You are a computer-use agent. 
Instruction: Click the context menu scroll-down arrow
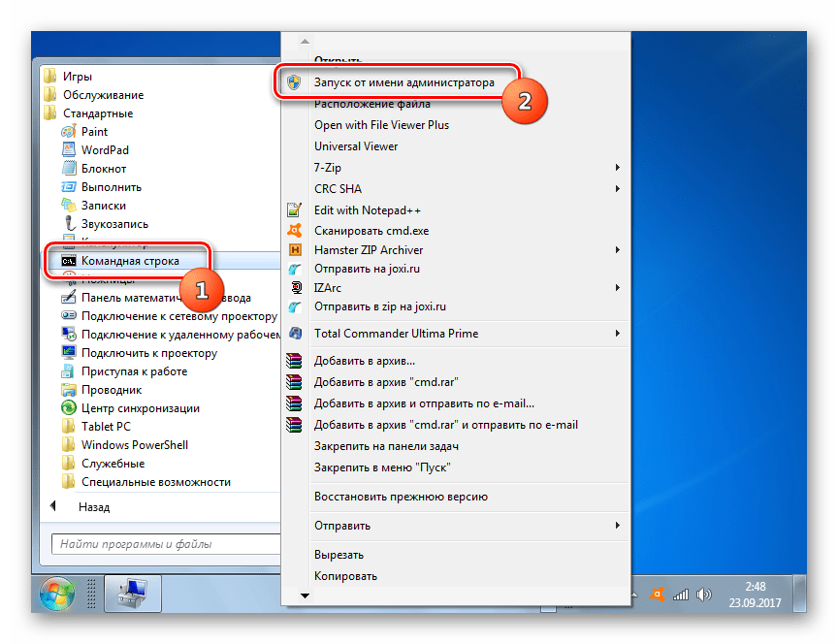(x=305, y=596)
